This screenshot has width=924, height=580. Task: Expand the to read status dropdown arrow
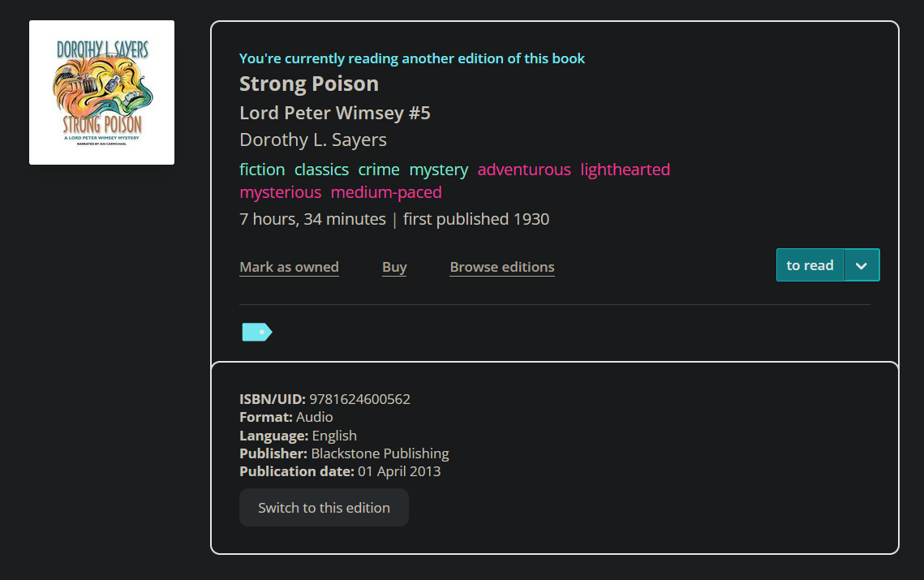[x=862, y=265]
